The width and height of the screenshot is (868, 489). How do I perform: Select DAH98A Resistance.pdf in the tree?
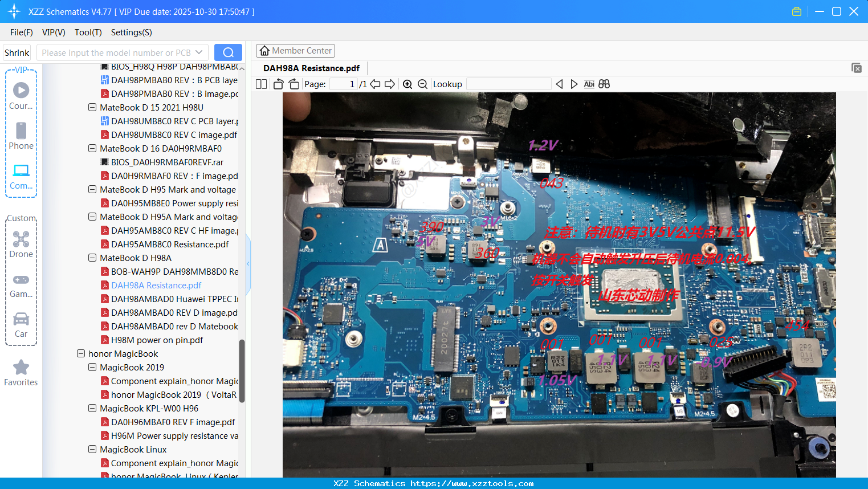[x=151, y=285]
